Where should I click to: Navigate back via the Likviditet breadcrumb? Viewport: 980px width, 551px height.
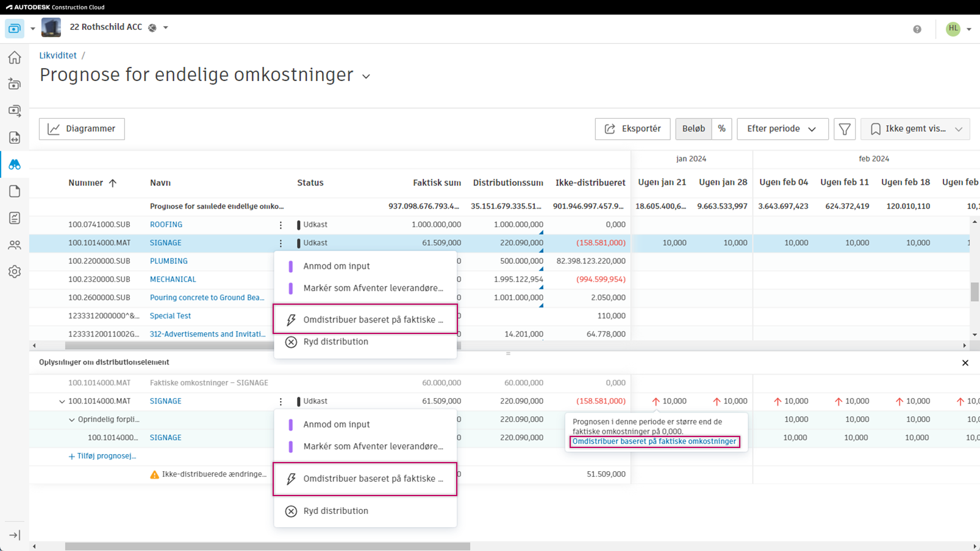pos(57,55)
